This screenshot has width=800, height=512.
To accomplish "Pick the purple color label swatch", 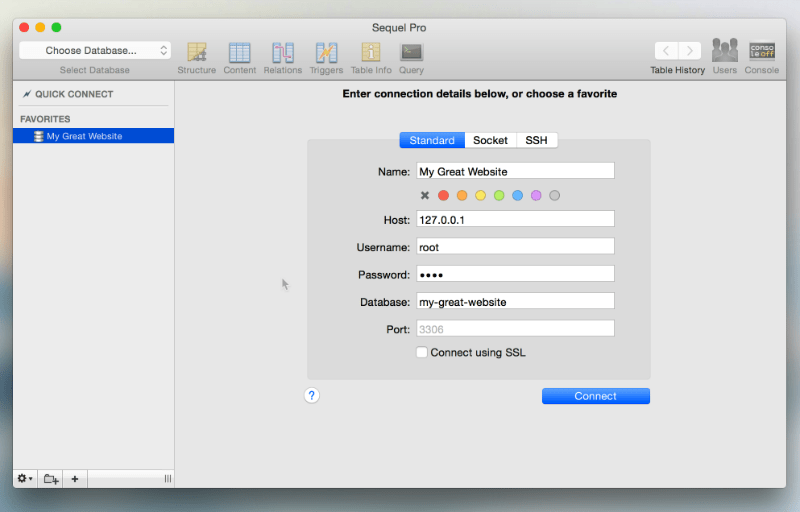I will (x=536, y=196).
